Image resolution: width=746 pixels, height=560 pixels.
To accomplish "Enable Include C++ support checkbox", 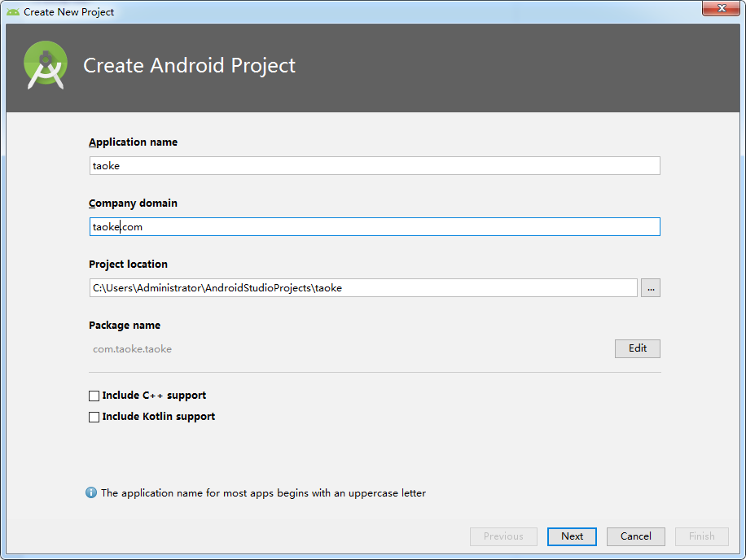I will coord(94,396).
